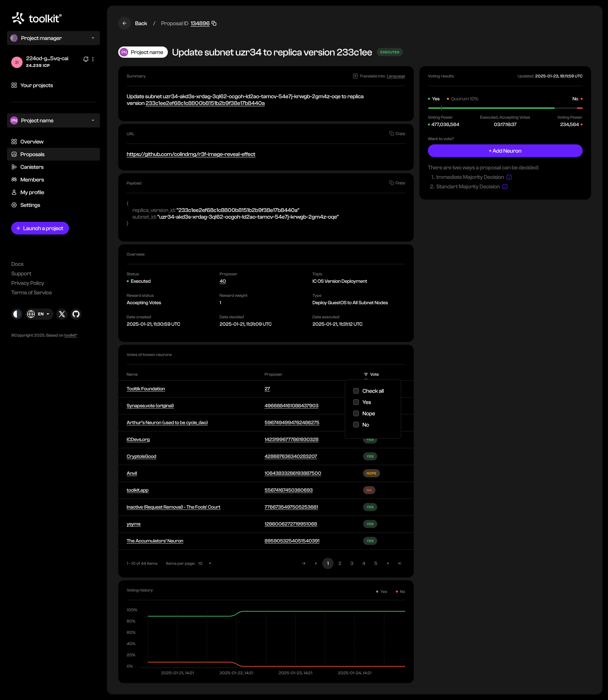Click the notification bell icon
Screen dimensions: 608x700
[85, 59]
